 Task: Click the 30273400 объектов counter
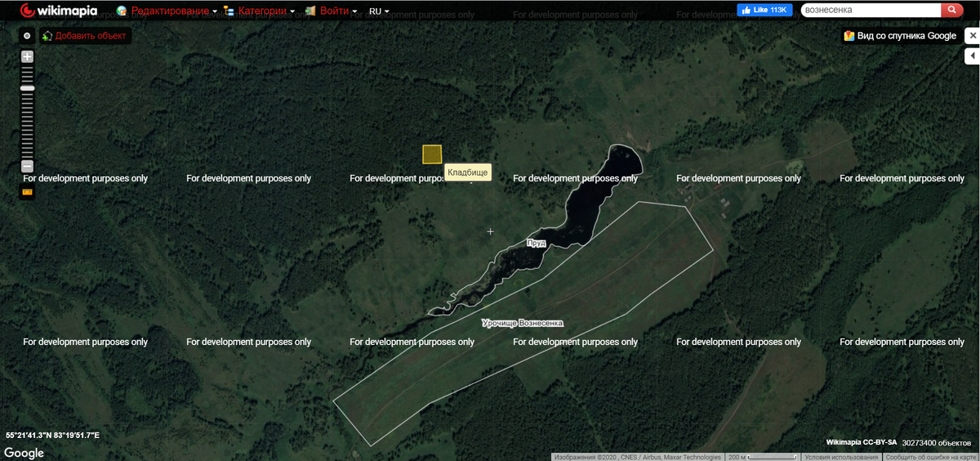pos(937,442)
